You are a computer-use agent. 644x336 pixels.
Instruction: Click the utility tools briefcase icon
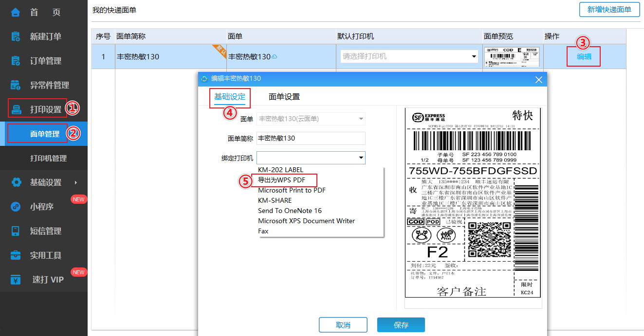(16, 255)
